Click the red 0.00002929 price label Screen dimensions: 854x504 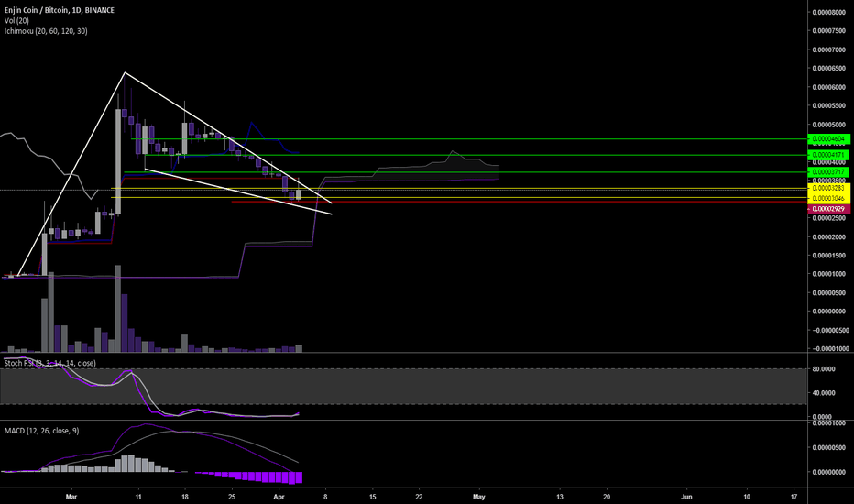(828, 209)
